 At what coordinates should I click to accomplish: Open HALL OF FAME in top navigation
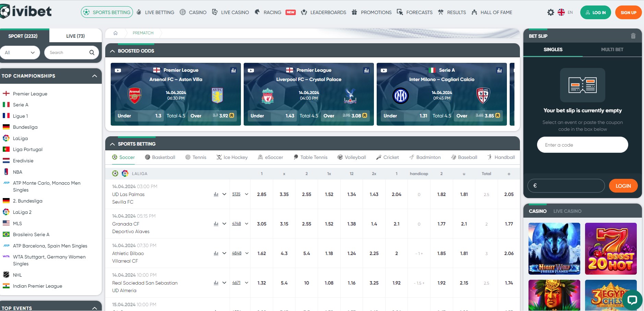click(492, 12)
